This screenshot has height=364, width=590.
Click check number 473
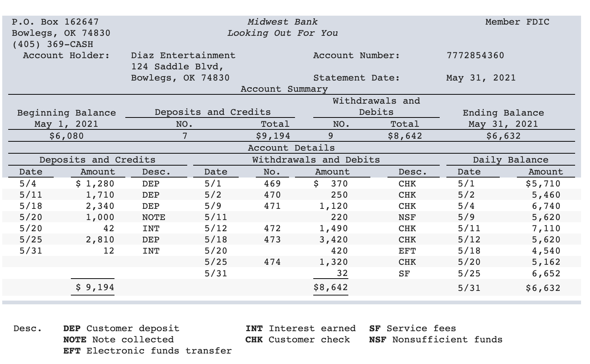tap(272, 240)
